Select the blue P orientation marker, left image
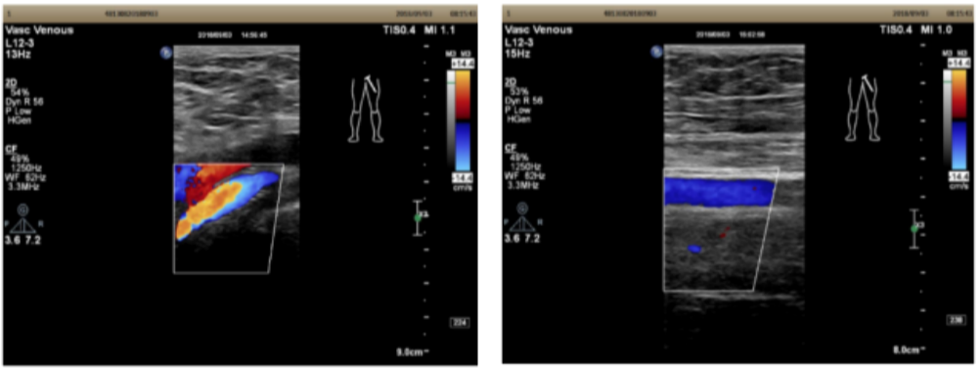Image resolution: width=980 pixels, height=368 pixels. (166, 53)
